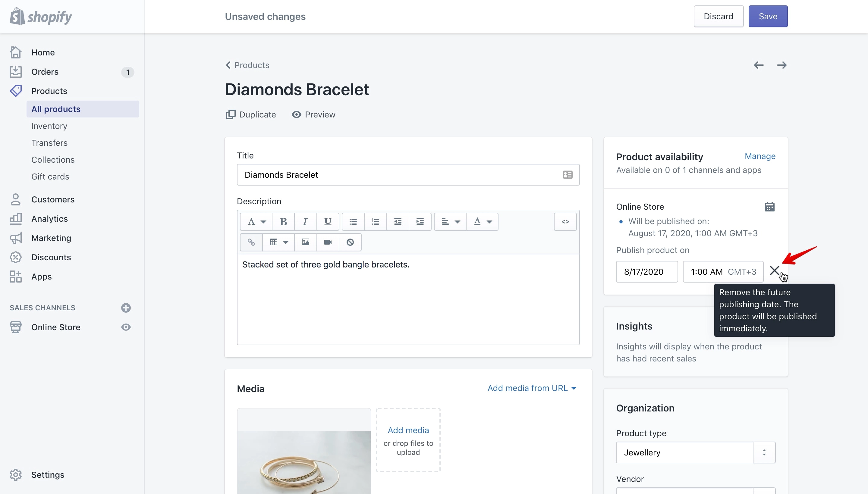Screen dimensions: 868x494
Task: Open the text color dropdown
Action: point(483,222)
